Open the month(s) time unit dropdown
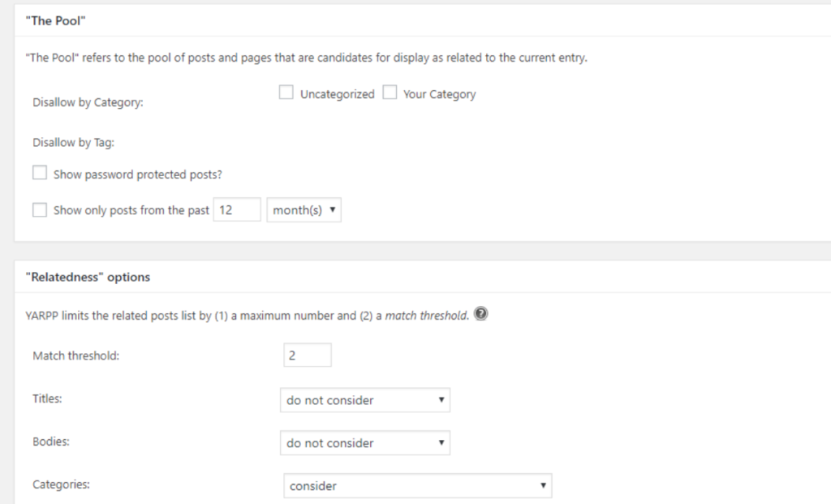This screenshot has height=504, width=831. [304, 210]
